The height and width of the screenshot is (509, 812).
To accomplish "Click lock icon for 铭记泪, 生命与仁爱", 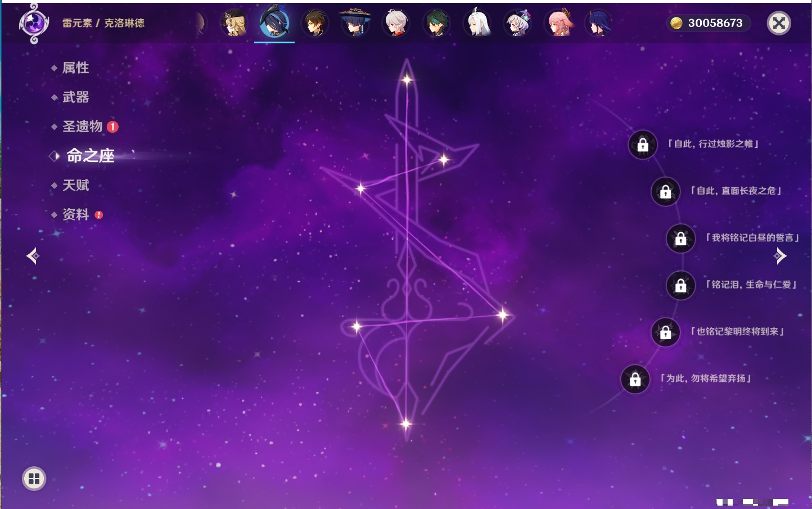I will pos(680,286).
